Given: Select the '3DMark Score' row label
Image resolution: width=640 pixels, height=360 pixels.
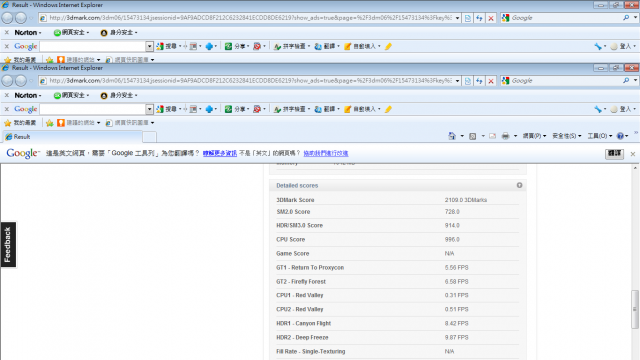Looking at the screenshot, I should pyautogui.click(x=295, y=200).
